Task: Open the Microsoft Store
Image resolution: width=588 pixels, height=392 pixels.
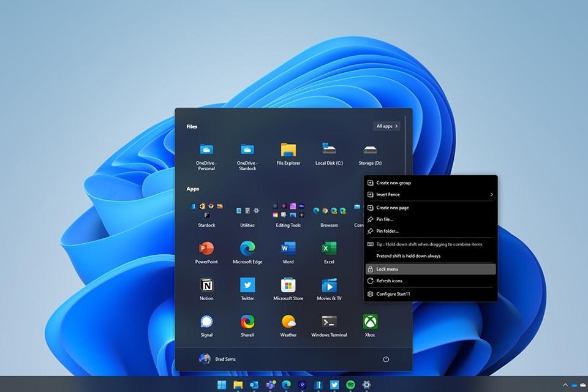Action: pyautogui.click(x=288, y=289)
